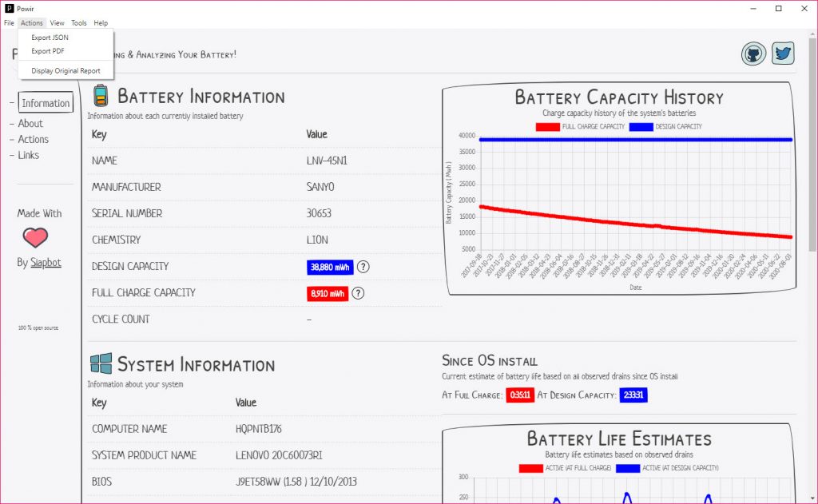Go to the Links sidebar section

(29, 155)
